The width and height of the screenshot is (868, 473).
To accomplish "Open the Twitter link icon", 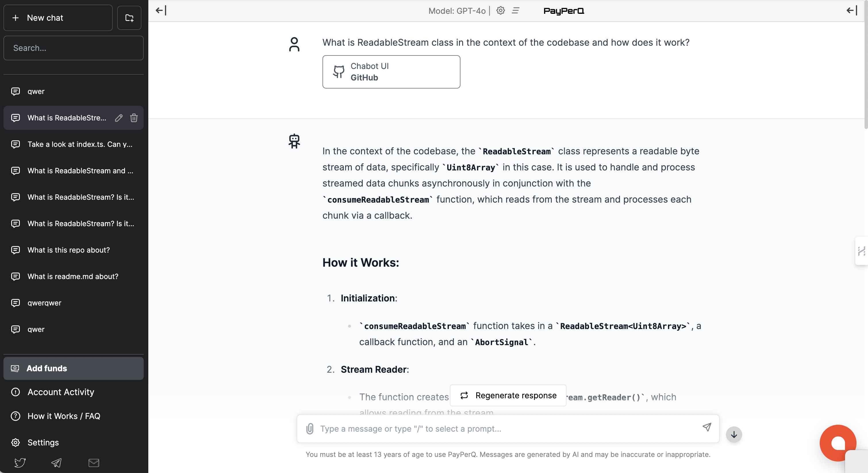I will [x=20, y=463].
